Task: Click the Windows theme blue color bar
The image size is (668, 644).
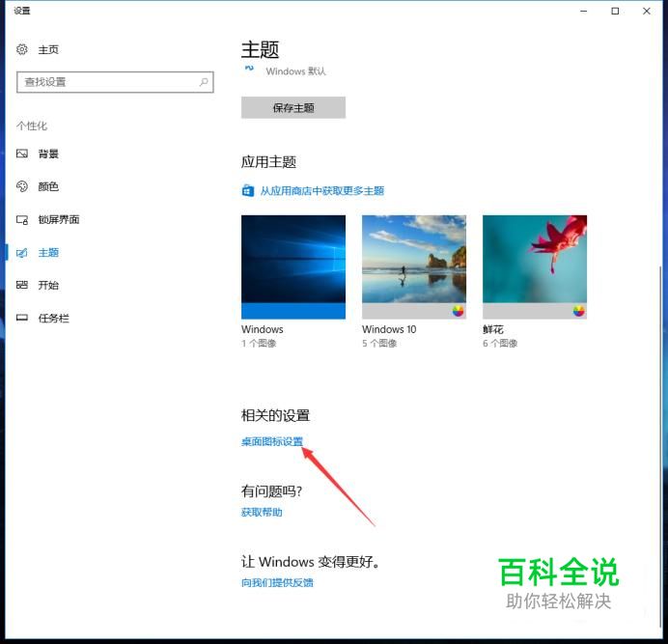Action: click(293, 311)
